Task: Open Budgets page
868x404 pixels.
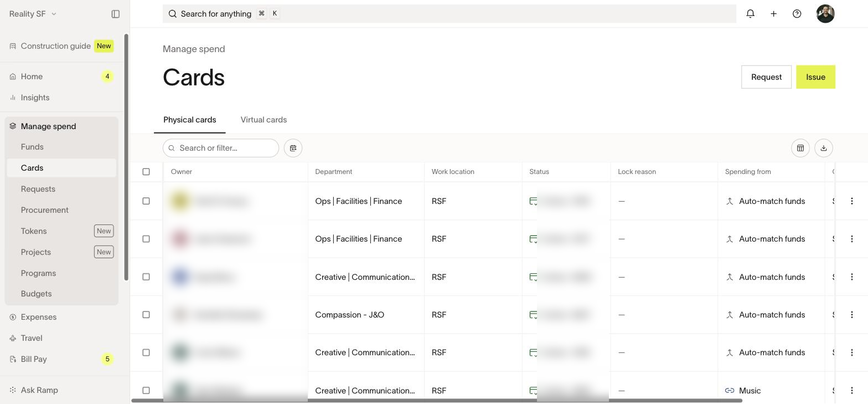Action: 61,294
